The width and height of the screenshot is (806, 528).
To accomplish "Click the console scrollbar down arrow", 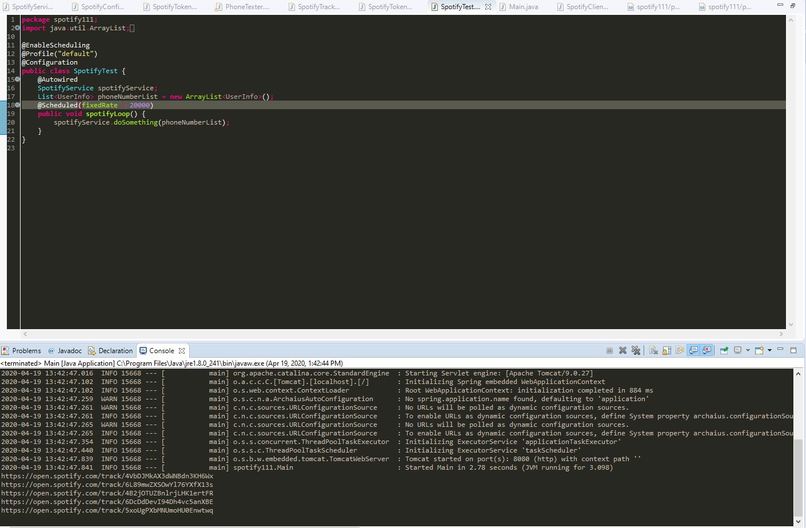I will pyautogui.click(x=798, y=521).
